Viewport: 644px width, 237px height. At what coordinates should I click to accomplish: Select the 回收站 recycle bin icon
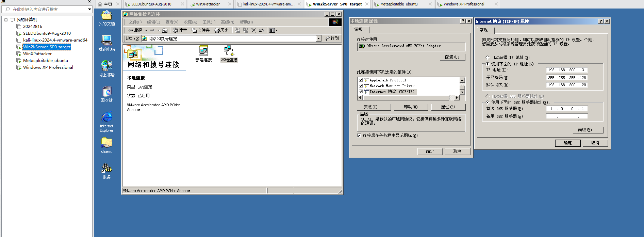tap(106, 94)
